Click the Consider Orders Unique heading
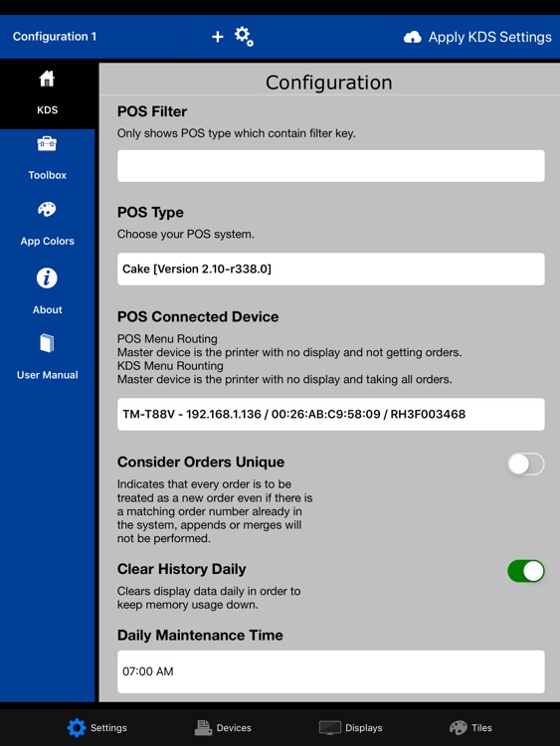 click(201, 462)
